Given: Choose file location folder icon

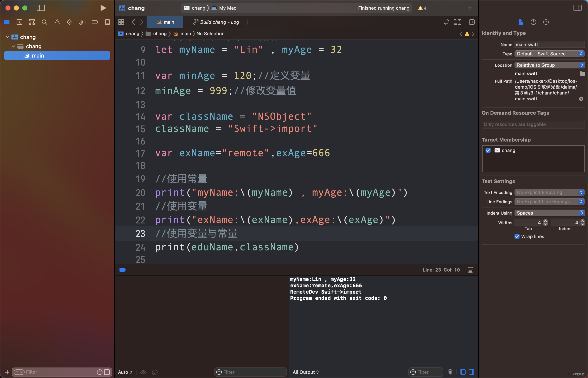Looking at the screenshot, I should (582, 73).
